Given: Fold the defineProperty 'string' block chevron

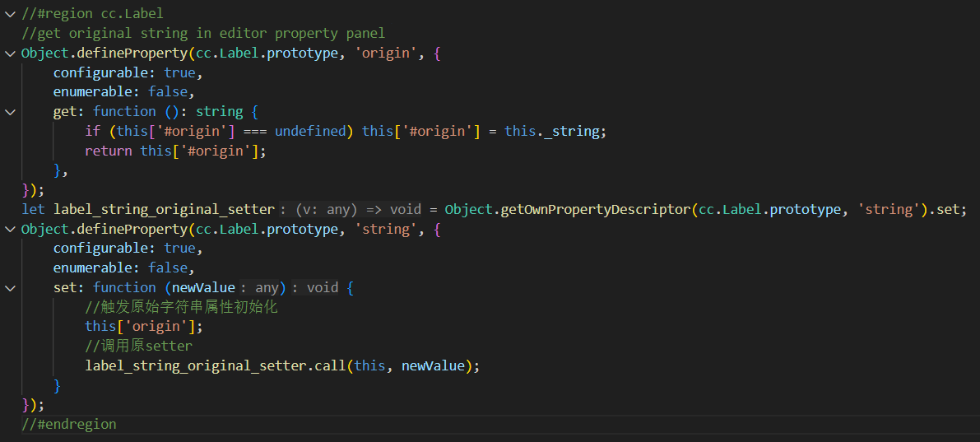Looking at the screenshot, I should (x=9, y=230).
